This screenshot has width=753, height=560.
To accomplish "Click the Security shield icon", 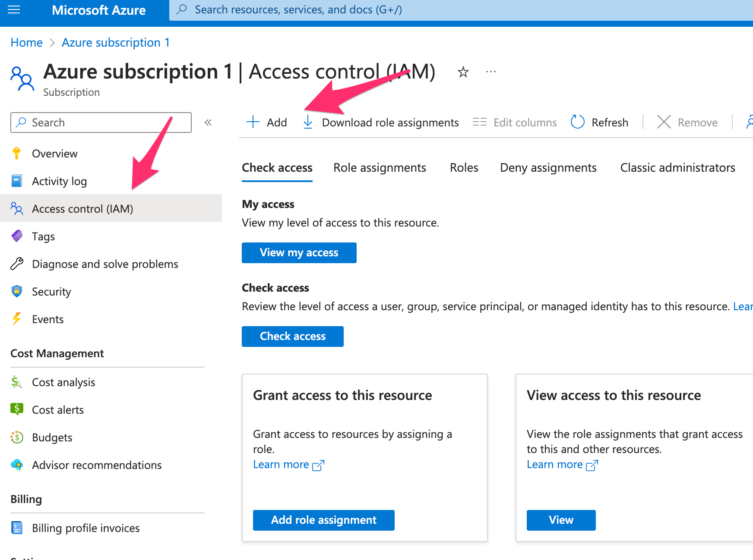I will pos(17,291).
